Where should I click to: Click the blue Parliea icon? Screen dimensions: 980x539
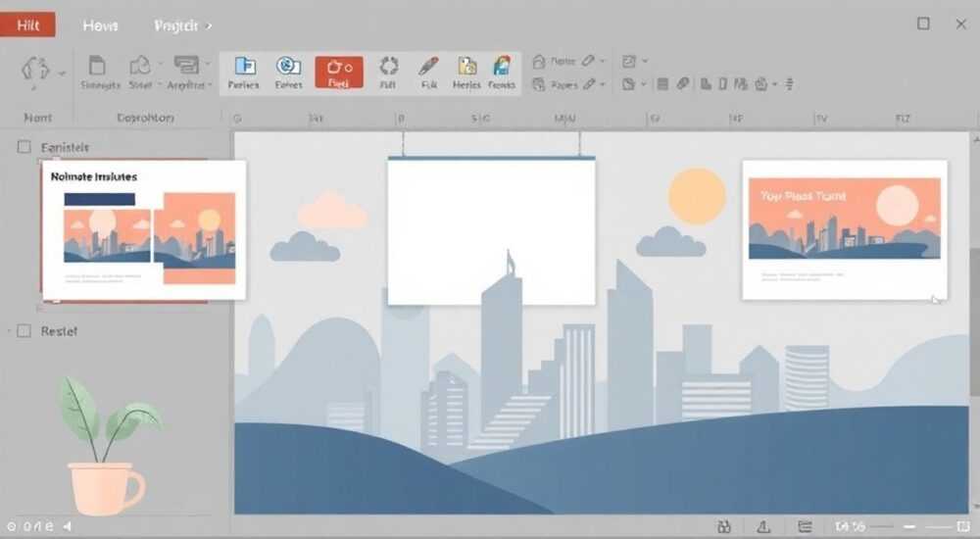[x=244, y=66]
